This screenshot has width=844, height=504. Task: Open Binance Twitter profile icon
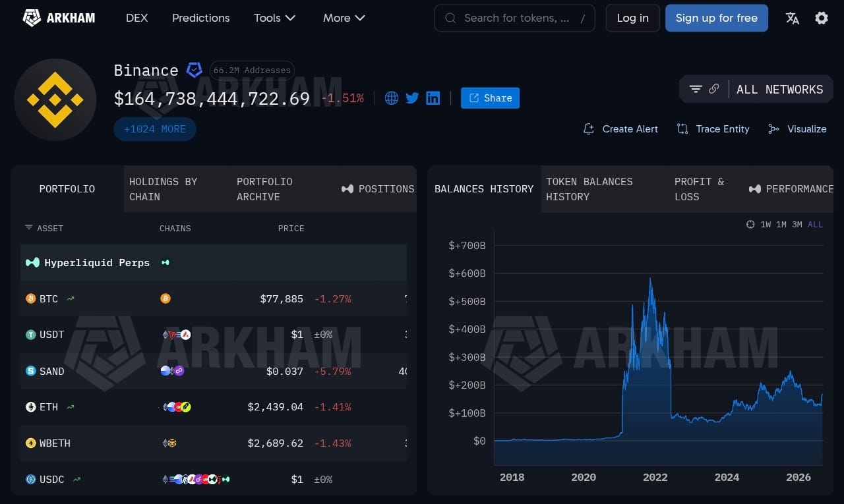click(x=412, y=98)
